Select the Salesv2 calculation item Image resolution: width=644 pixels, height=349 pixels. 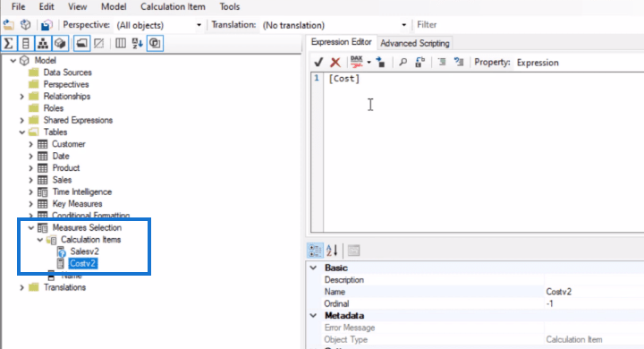pos(84,251)
